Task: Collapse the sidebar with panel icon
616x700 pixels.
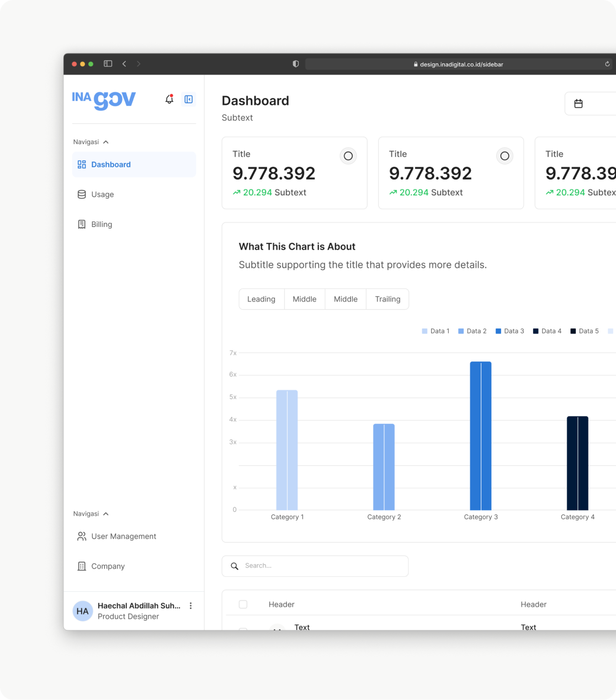Action: coord(189,99)
